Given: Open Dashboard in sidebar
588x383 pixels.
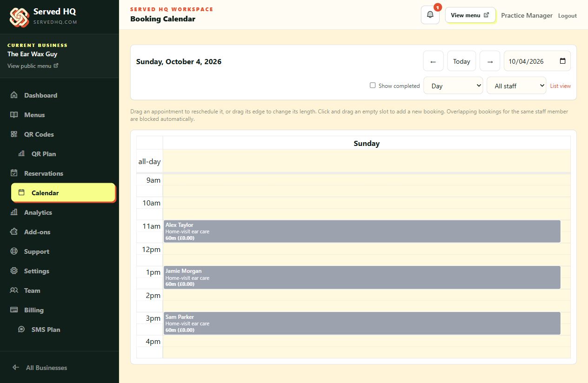Looking at the screenshot, I should (x=40, y=95).
